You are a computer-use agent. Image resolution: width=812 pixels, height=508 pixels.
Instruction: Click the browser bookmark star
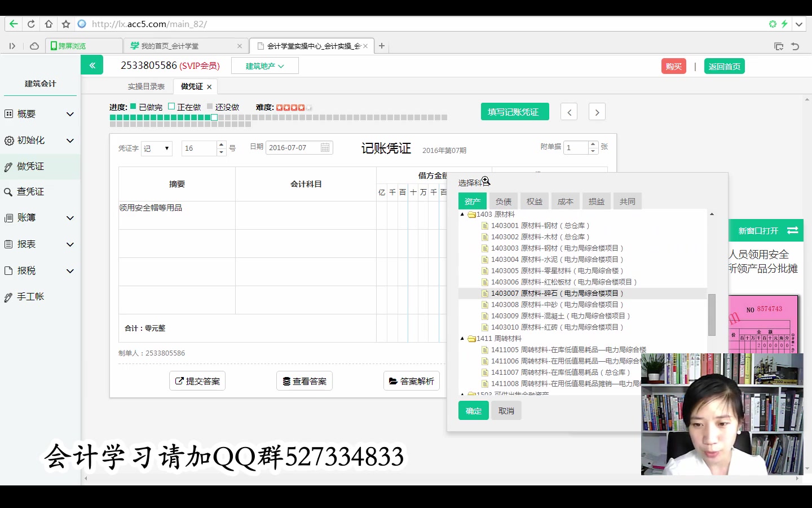point(66,24)
